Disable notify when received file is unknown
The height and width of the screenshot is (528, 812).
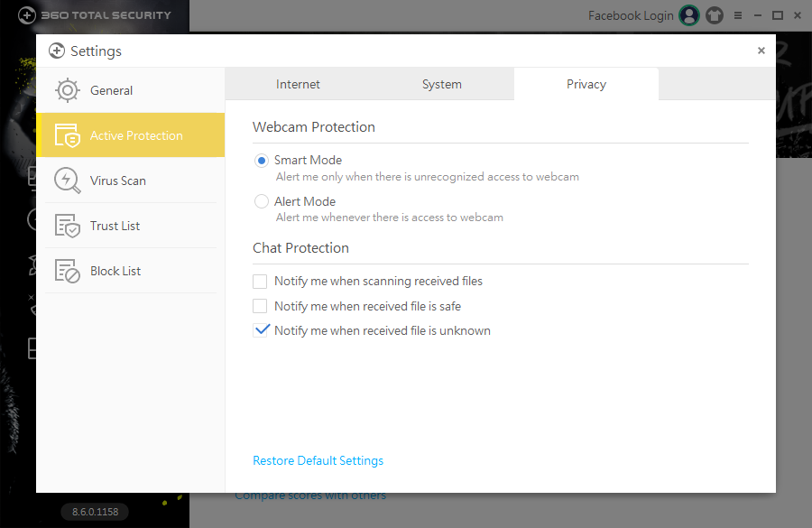pos(261,330)
